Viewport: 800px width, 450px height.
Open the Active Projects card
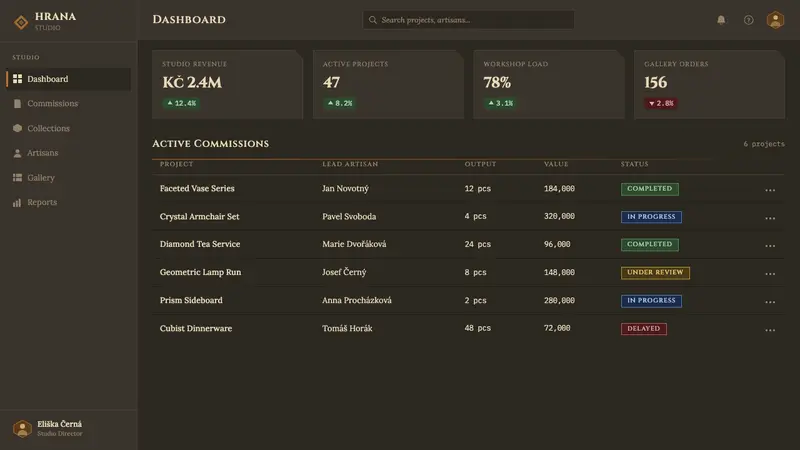388,85
